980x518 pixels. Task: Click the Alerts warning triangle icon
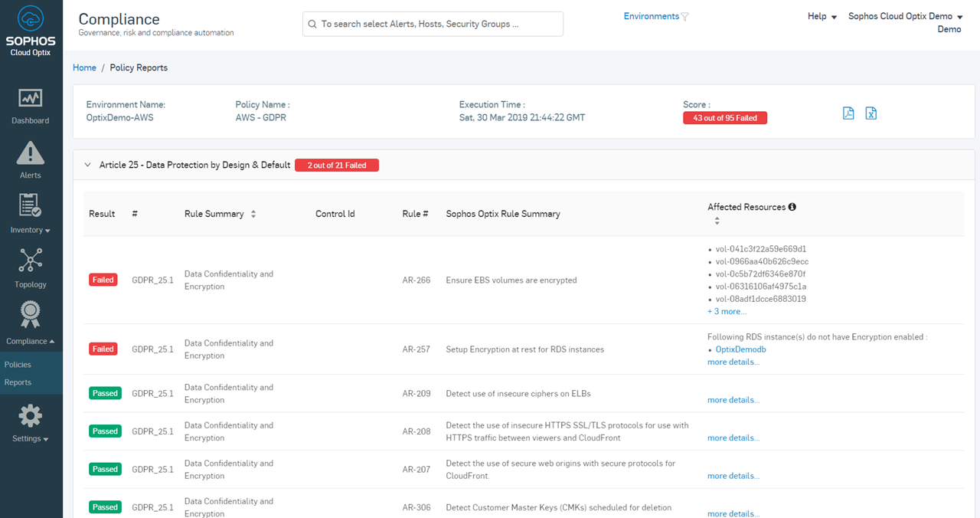tap(31, 153)
